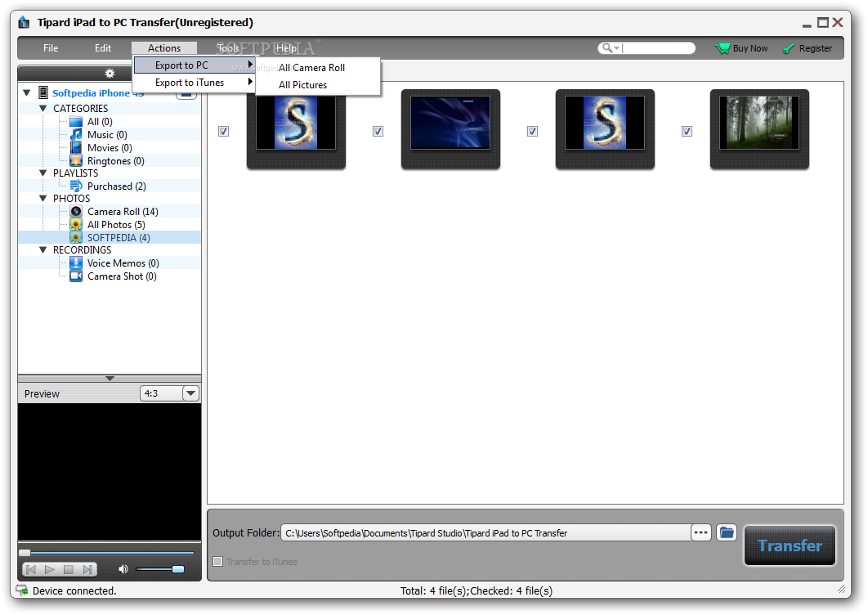This screenshot has width=868, height=615.
Task: Click the window resize grip corner
Action: [x=840, y=590]
